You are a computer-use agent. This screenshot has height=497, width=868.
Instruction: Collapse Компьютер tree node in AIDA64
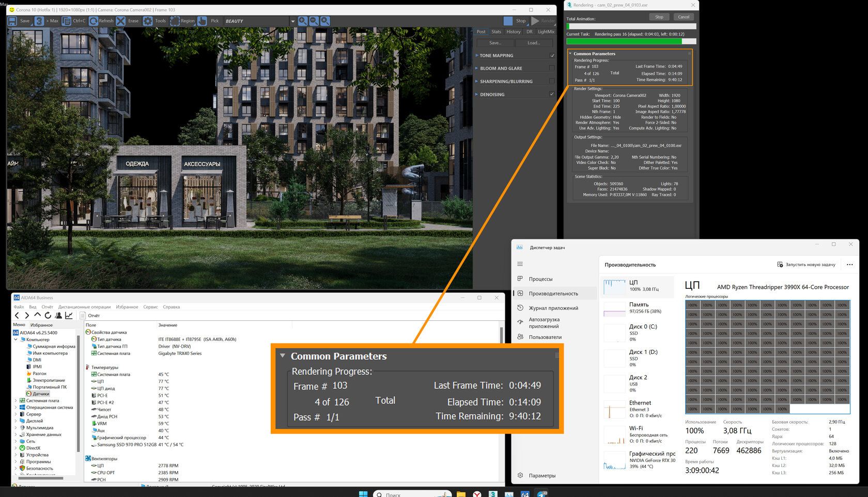coord(16,339)
